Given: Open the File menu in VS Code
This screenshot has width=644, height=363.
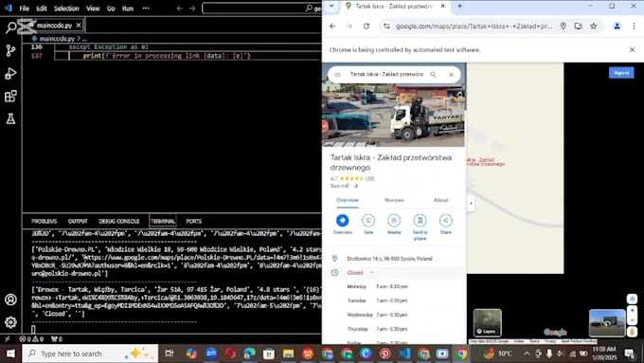Looking at the screenshot, I should (x=25, y=9).
